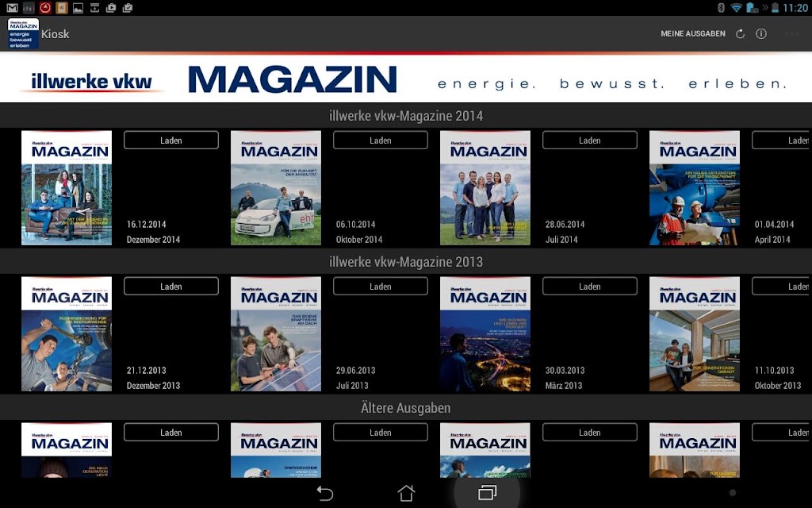The width and height of the screenshot is (812, 508).
Task: Open third cover under Ältere Ausgaben
Action: pyautogui.click(x=485, y=450)
